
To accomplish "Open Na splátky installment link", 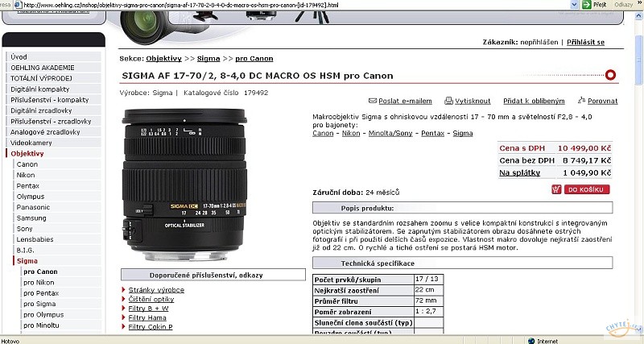I will click(519, 173).
